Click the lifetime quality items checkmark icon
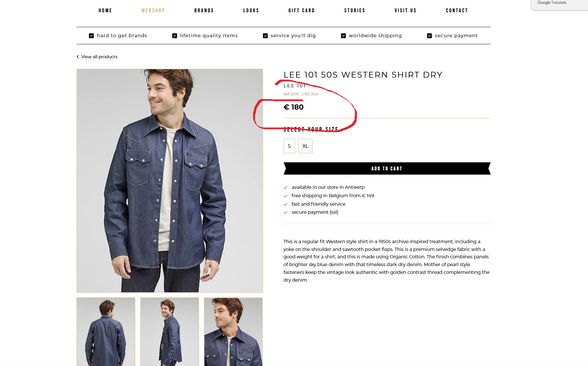This screenshot has width=588, height=366. (x=175, y=36)
